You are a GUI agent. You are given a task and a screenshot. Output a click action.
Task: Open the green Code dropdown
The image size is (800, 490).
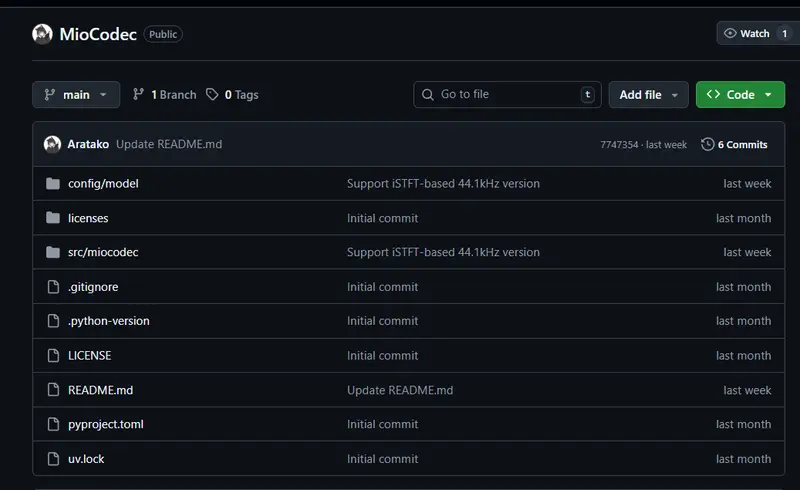740,95
